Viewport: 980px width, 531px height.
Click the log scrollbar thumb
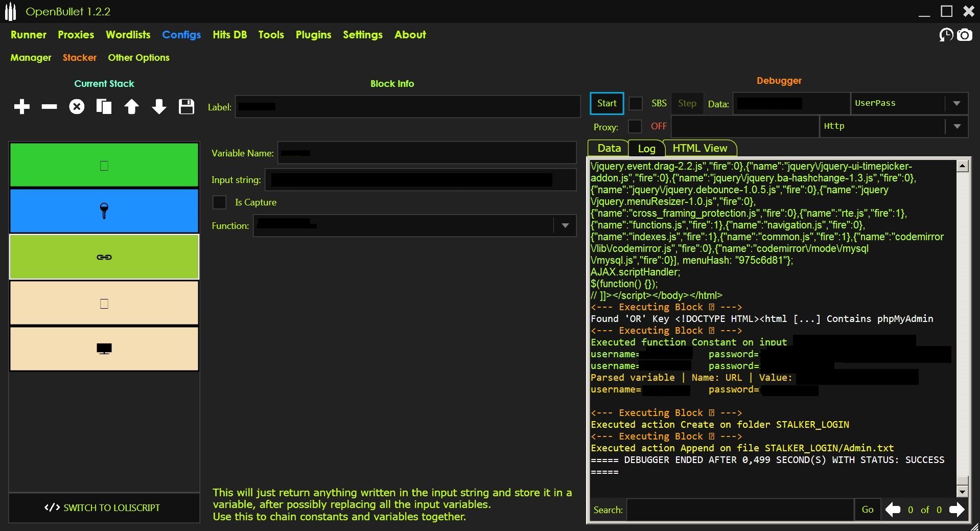point(962,480)
